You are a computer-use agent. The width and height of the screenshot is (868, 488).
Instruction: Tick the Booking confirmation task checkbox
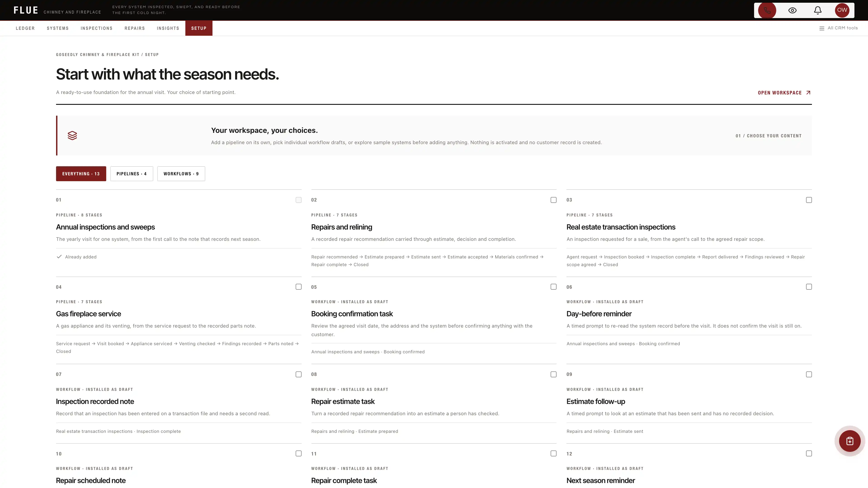point(554,287)
